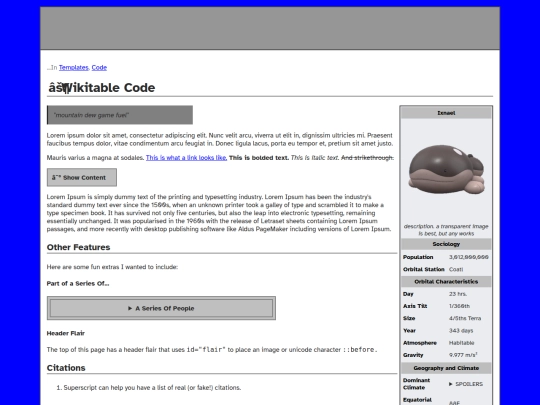Viewport: 540px width, 405px height.
Task: Click the 'This is italic text.' phrase
Action: pos(315,158)
